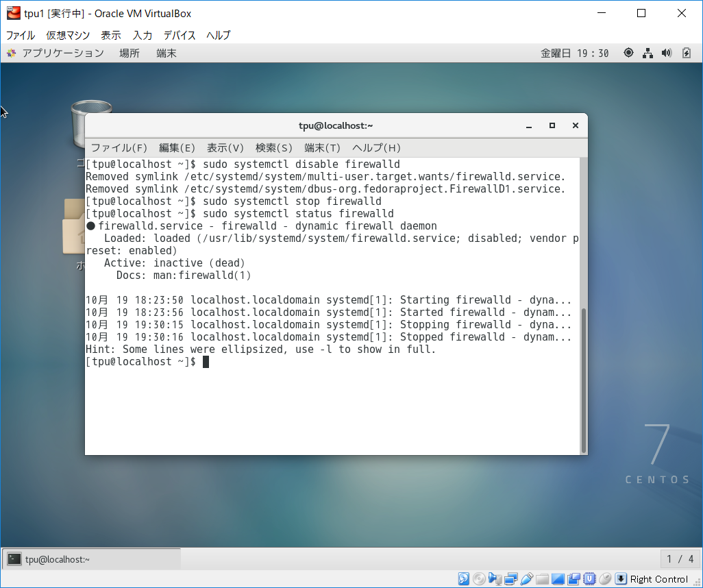Click the optical disc status icon
703x588 pixels.
coord(479,579)
